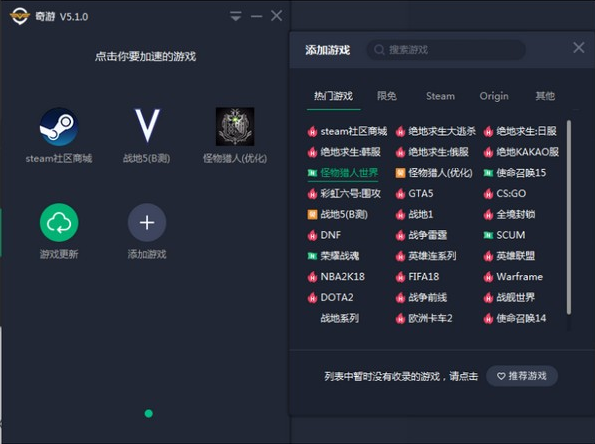The width and height of the screenshot is (595, 444).
Task: Open the 怪物猎人(优化) game thumbnail
Action: [x=235, y=126]
